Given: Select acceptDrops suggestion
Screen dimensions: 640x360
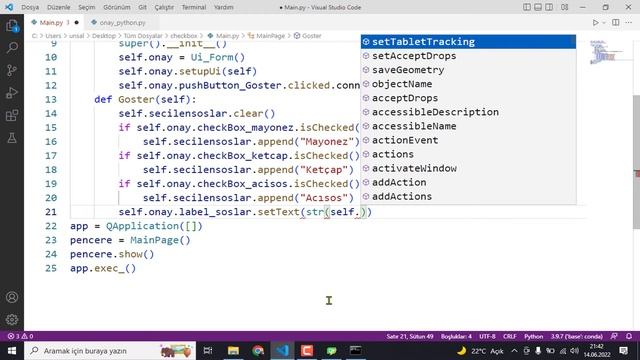Looking at the screenshot, I should (x=468, y=98).
